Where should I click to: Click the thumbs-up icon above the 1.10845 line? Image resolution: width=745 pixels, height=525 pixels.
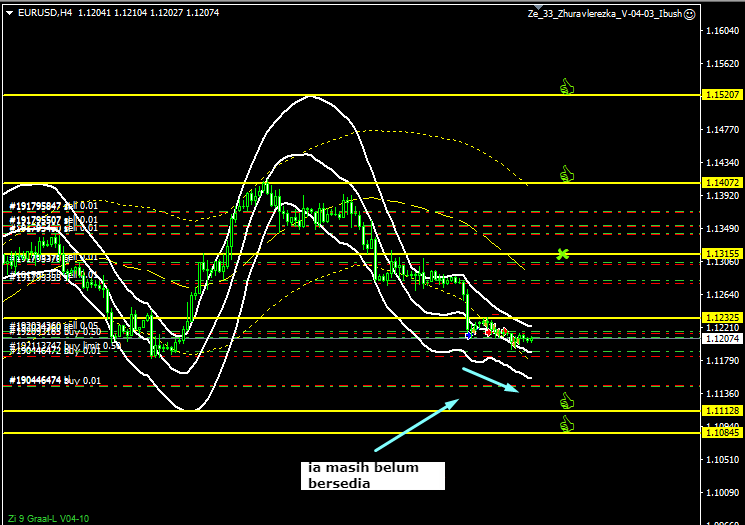click(x=566, y=424)
